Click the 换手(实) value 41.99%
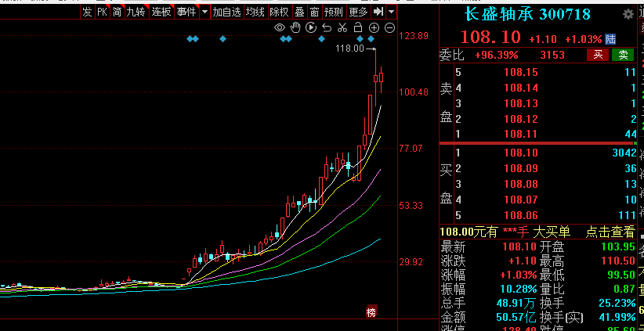 click(x=617, y=318)
